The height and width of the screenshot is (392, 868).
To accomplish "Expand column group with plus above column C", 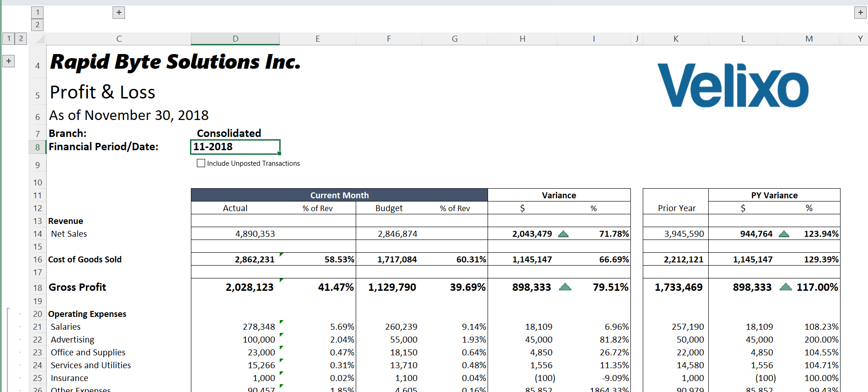I will tap(119, 12).
